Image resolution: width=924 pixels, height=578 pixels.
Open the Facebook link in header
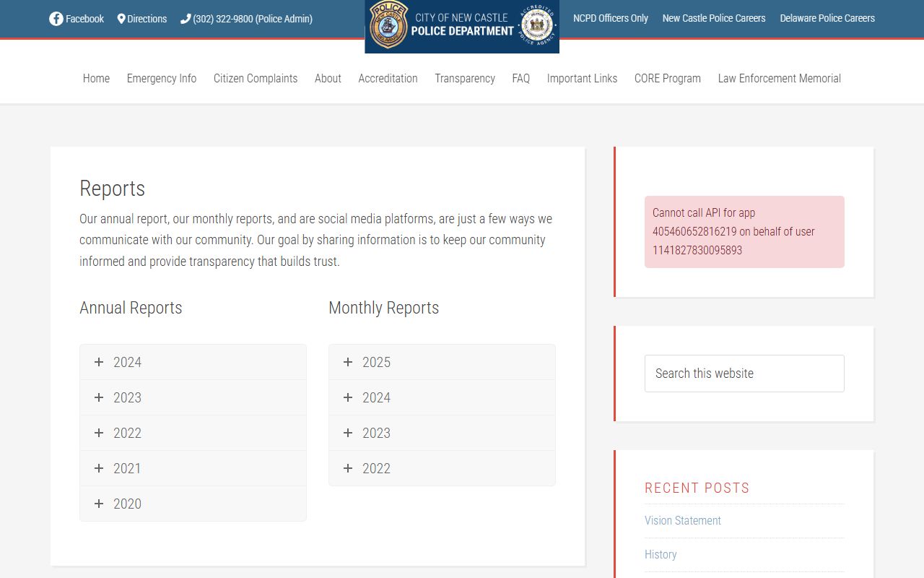coord(77,19)
